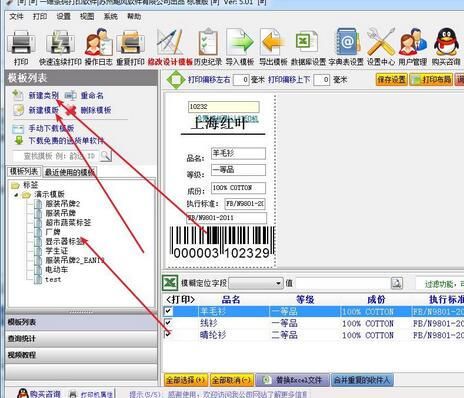The image size is (464, 398).
Task: Click the 全部选择 button
Action: [x=186, y=380]
